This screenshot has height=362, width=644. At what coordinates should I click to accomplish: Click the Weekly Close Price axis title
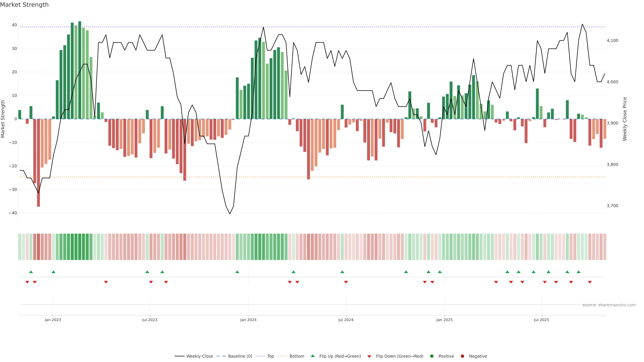(x=625, y=119)
